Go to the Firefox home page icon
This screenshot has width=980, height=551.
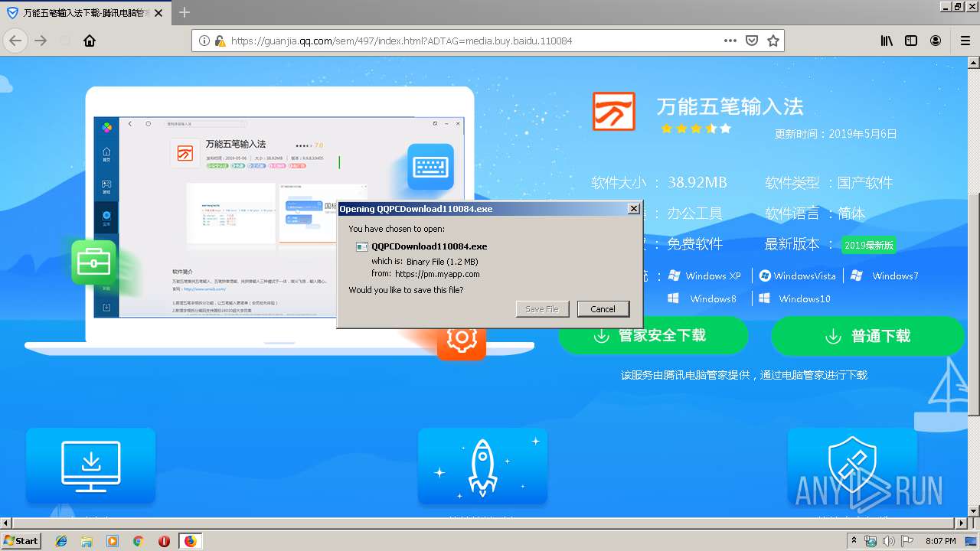pyautogui.click(x=90, y=41)
